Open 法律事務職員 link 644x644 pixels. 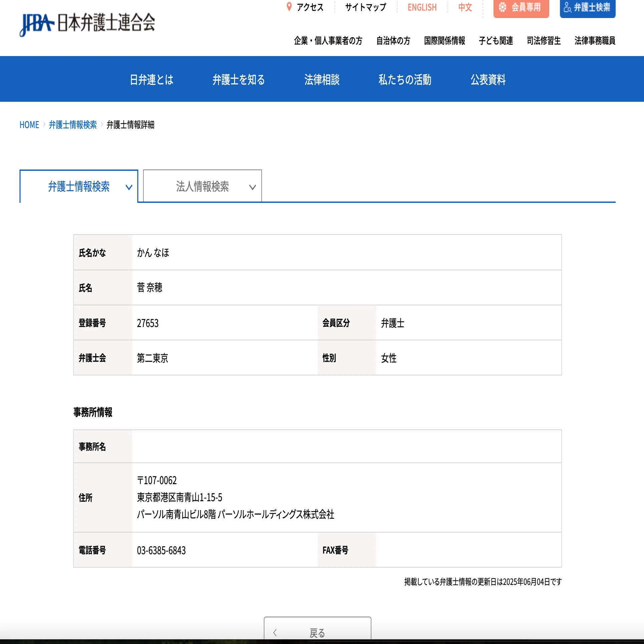click(x=595, y=41)
